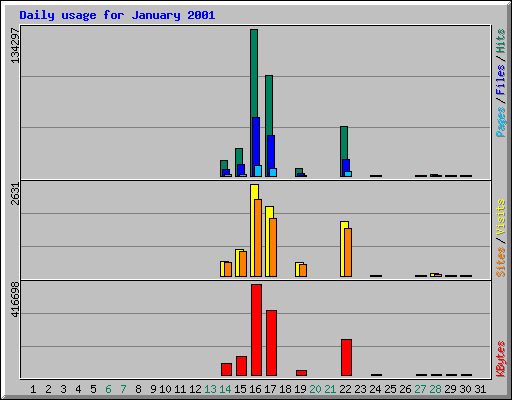Click the green weekend day label 28
This screenshot has width=512, height=400.
click(x=435, y=389)
